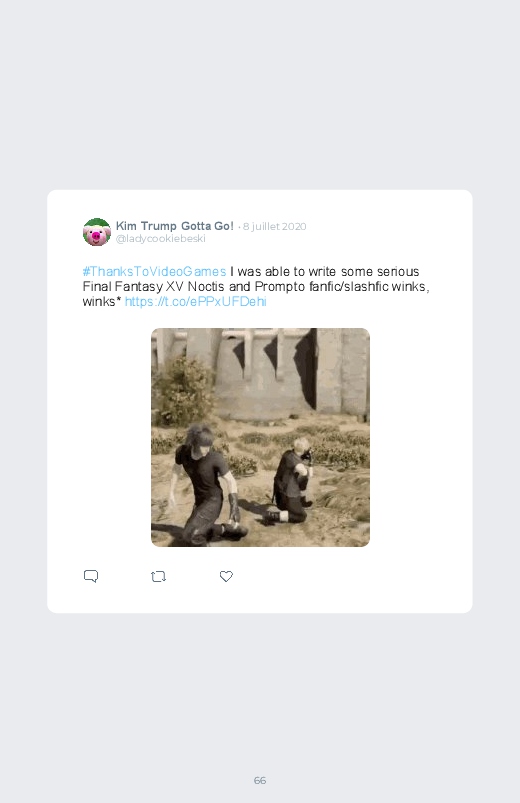Open the 8 juillet 2020 timestamp
Screen dimensions: 520x803
click(275, 226)
